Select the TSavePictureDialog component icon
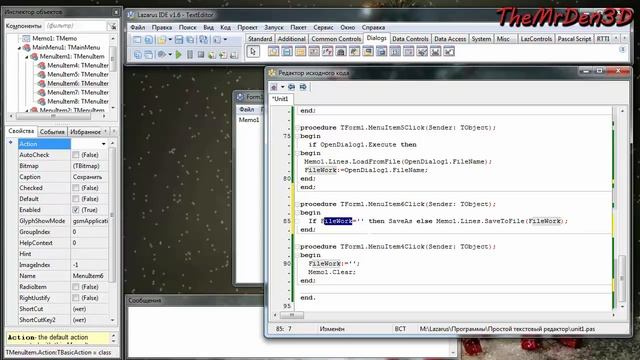Screen dimensions: 640x360 (381, 51)
